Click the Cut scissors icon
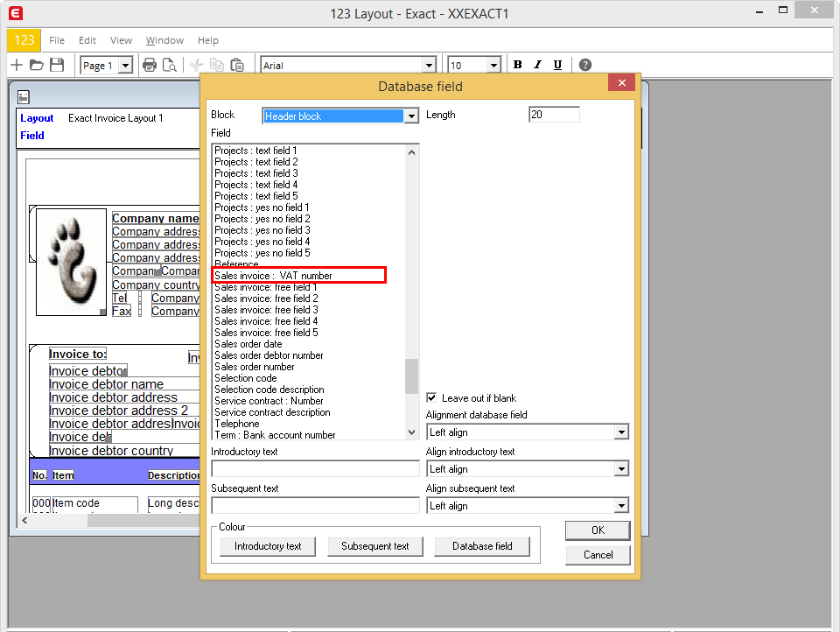Screen dimensions: 840x632 point(197,65)
